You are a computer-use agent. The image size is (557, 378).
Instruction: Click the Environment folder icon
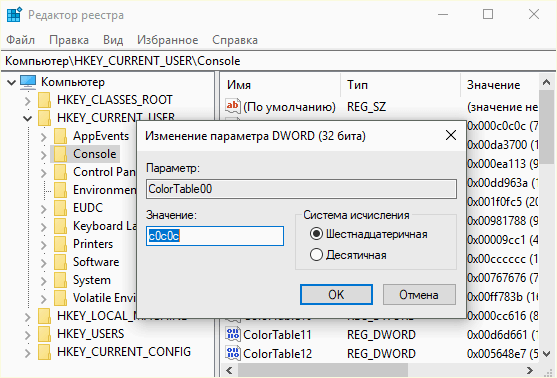point(61,190)
